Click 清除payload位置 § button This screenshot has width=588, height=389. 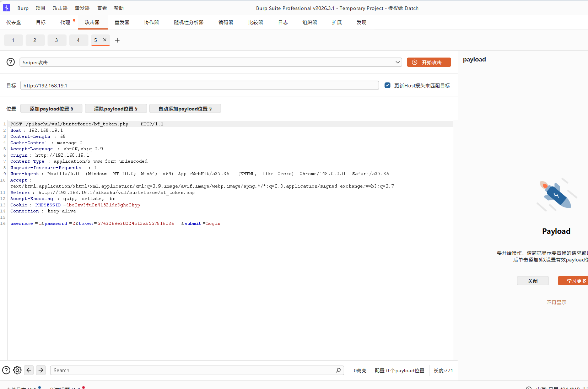116,109
